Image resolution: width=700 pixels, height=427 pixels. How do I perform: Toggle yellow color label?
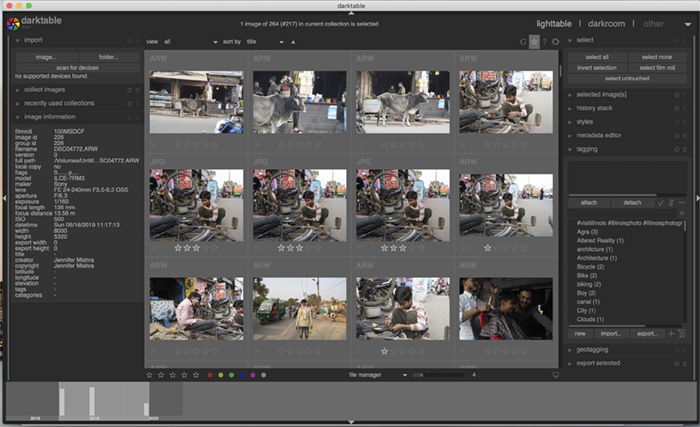tap(221, 375)
